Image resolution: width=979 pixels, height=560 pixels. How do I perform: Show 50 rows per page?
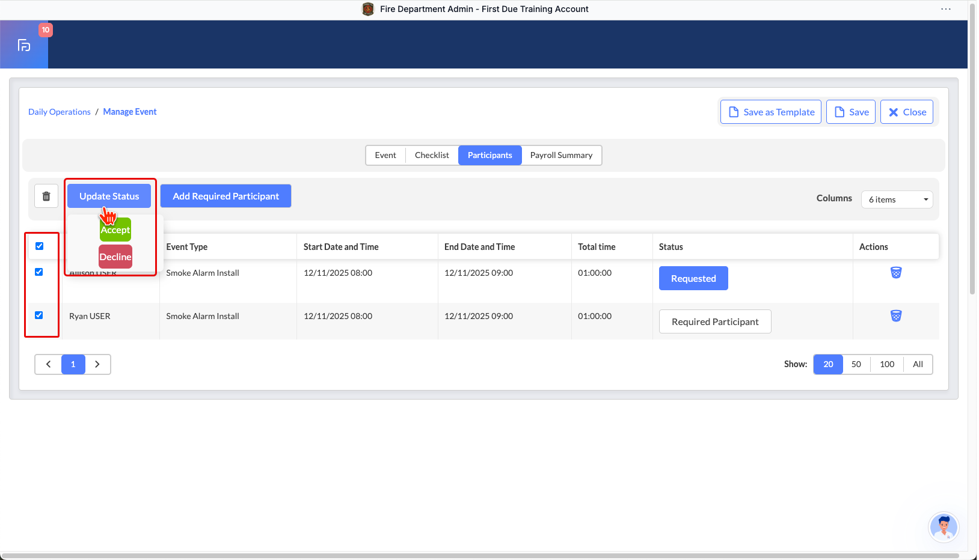click(856, 364)
